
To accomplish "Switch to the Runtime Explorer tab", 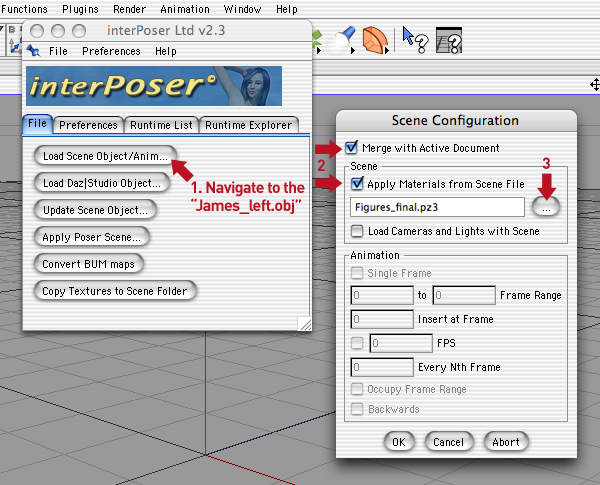I will click(248, 125).
